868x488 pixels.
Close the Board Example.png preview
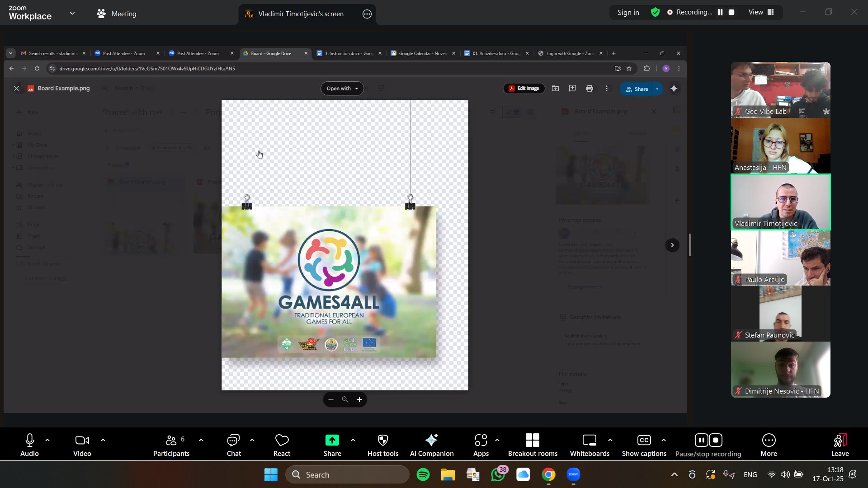pyautogui.click(x=16, y=89)
